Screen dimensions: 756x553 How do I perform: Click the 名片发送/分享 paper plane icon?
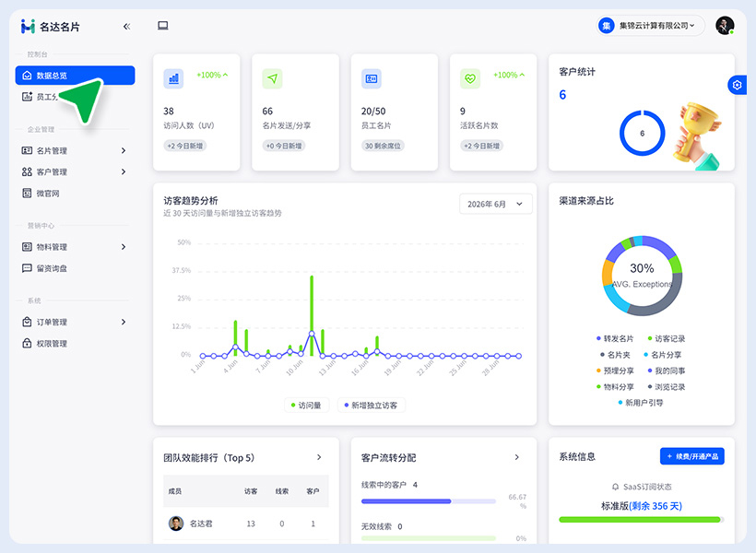[272, 78]
